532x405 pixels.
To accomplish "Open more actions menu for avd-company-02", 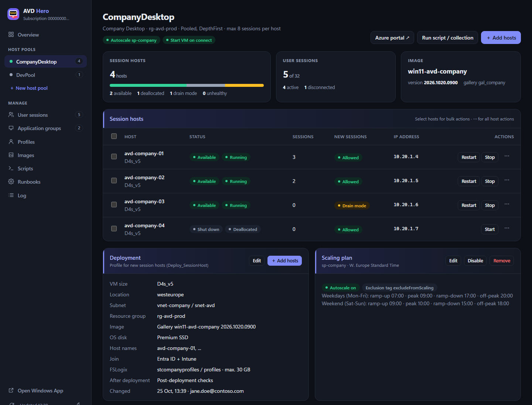I will point(507,180).
